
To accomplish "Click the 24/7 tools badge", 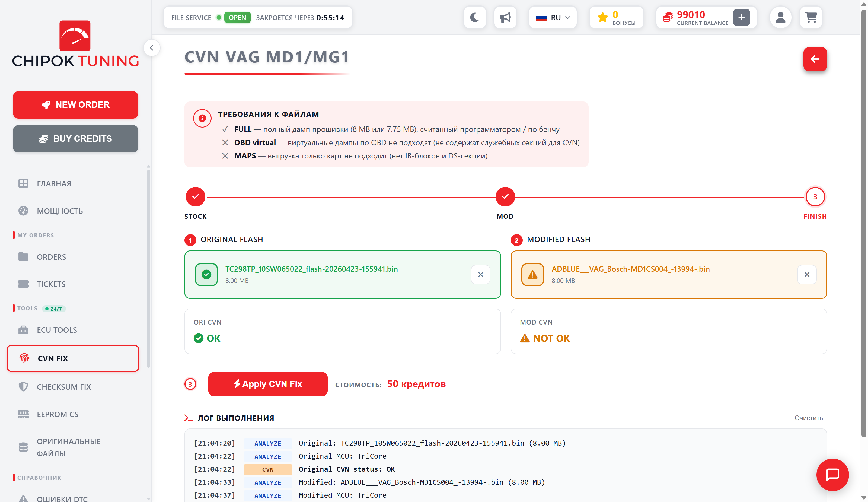I will [54, 309].
